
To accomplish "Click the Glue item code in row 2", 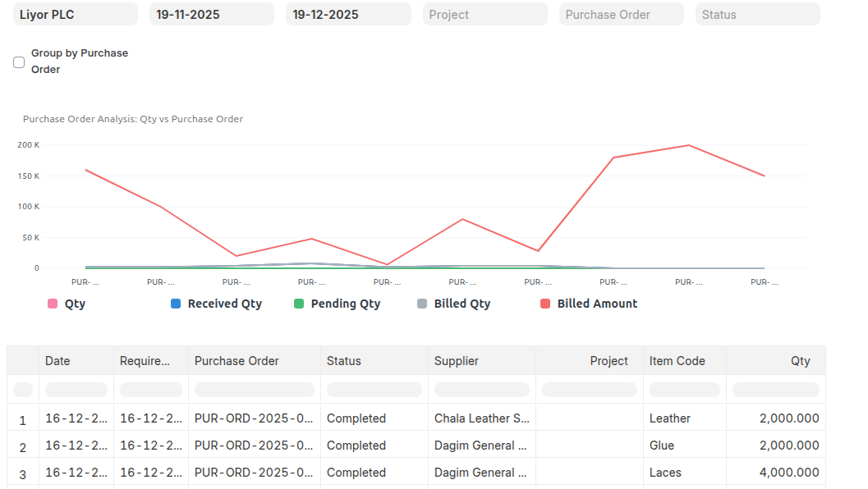I will tap(662, 446).
